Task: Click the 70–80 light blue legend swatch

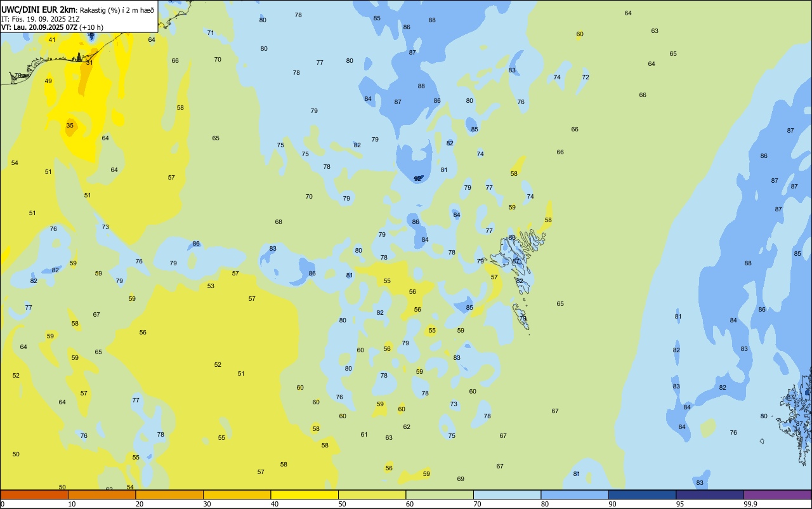Action: [507, 494]
